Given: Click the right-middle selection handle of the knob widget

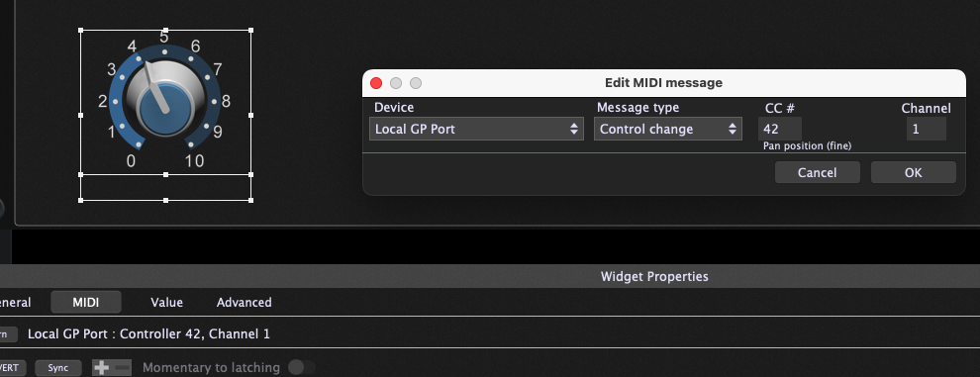Looking at the screenshot, I should [250, 115].
